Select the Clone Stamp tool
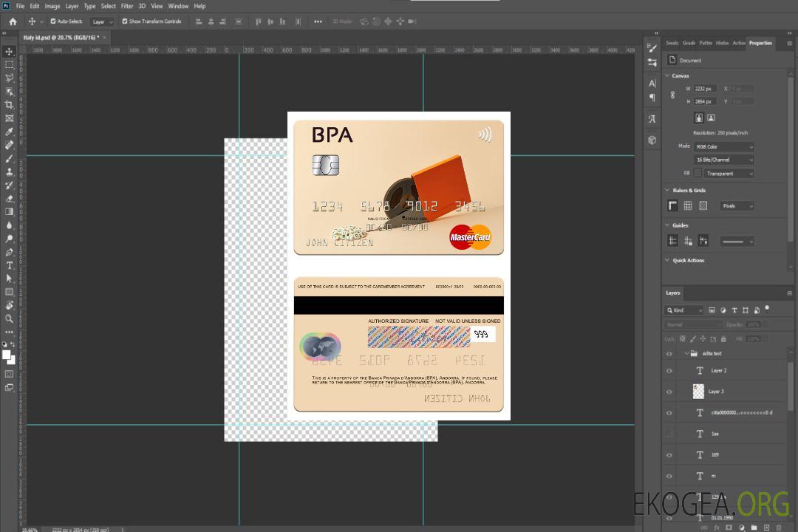This screenshot has width=798, height=532. pyautogui.click(x=9, y=171)
